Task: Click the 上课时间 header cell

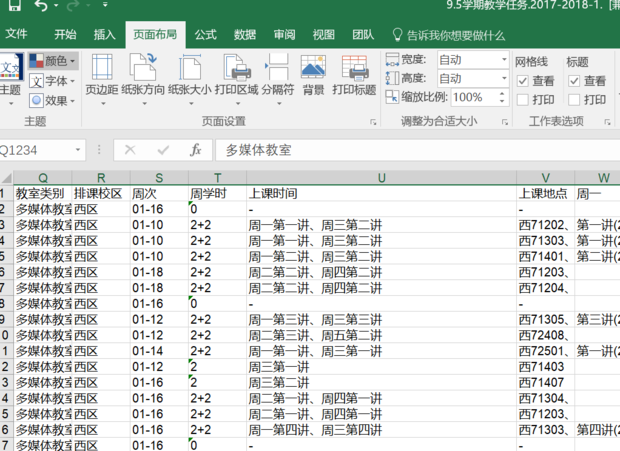Action: tap(382, 194)
